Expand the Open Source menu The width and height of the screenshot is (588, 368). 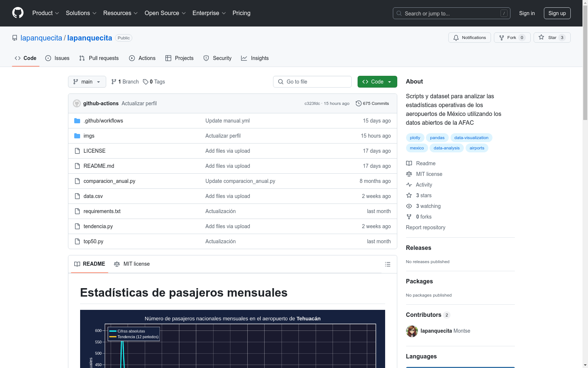pos(165,13)
